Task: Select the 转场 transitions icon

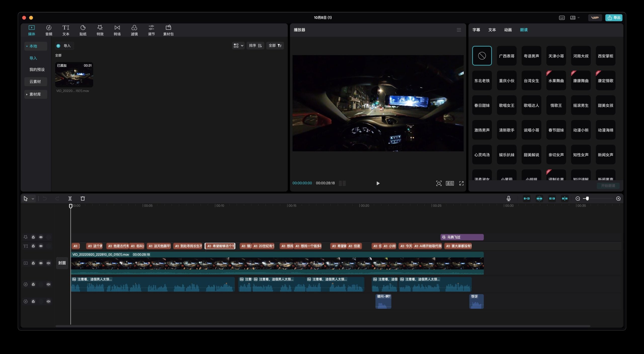Action: tap(117, 30)
